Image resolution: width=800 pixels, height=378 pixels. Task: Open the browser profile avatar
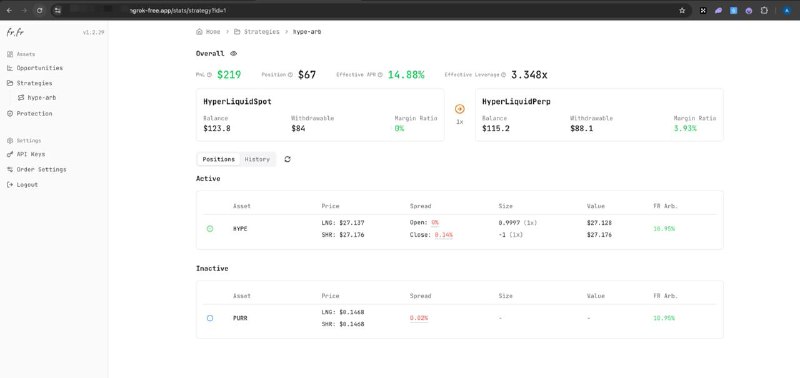click(786, 10)
